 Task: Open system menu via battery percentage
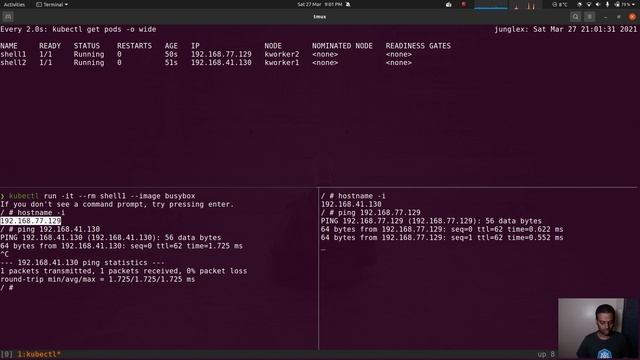click(x=625, y=4)
